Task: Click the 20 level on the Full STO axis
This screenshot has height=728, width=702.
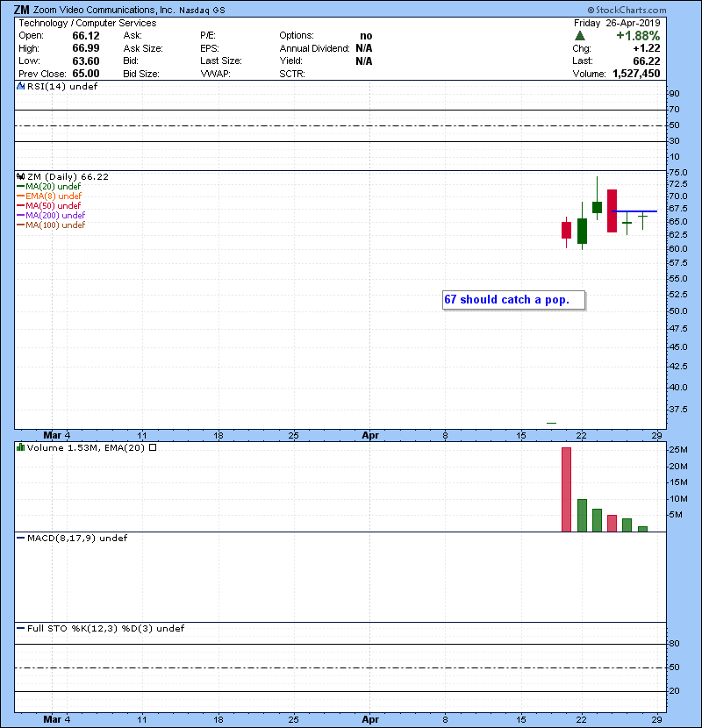Action: tap(674, 691)
